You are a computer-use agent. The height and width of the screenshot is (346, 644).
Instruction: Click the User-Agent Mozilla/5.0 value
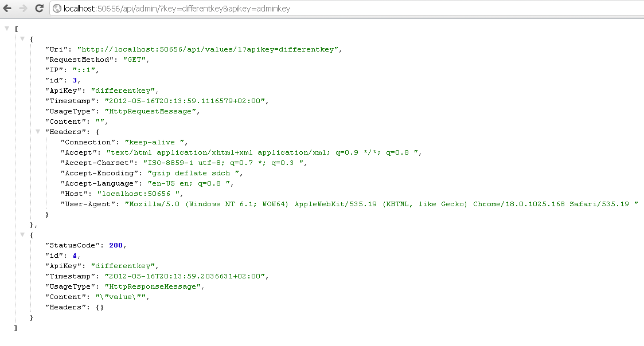381,204
